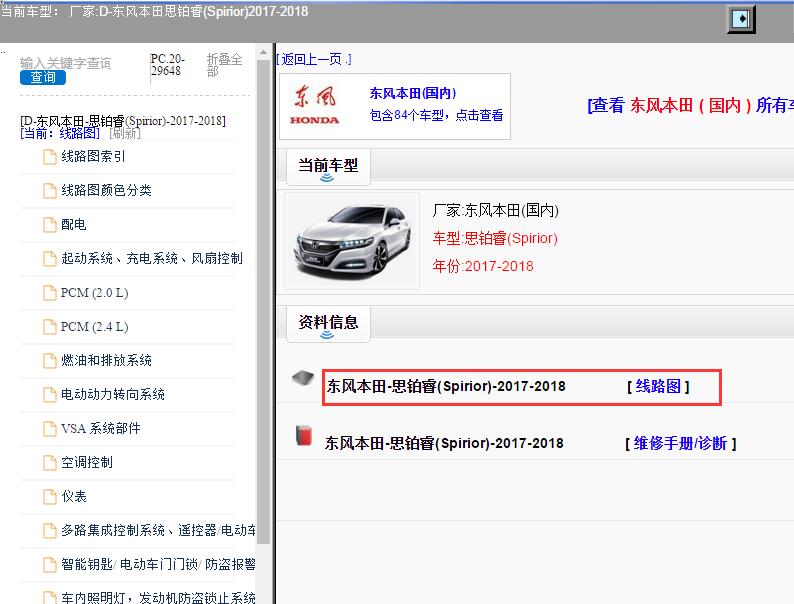Click the 当前：线路图 link
Screen dimensions: 794x604
(x=60, y=133)
